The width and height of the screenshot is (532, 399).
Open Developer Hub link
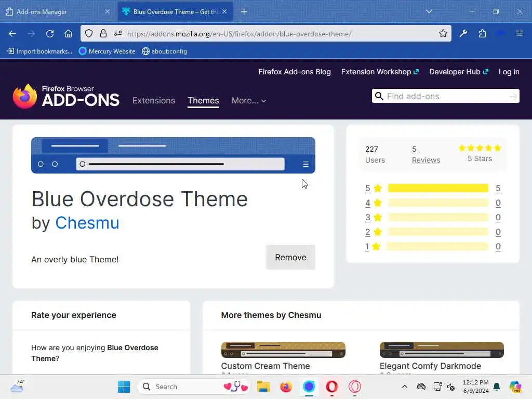click(459, 72)
